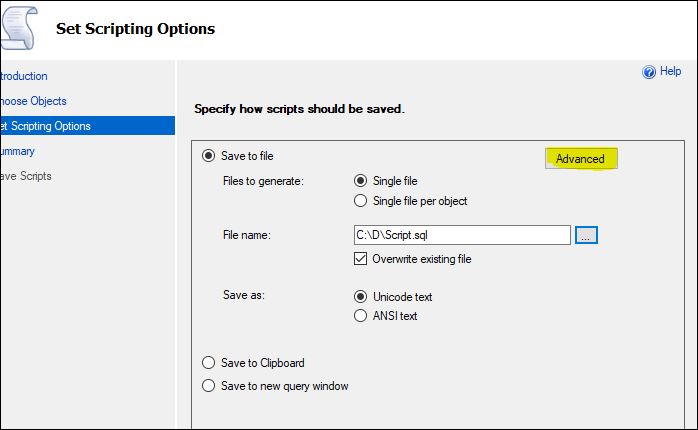Go to the Introduction wizard step

click(x=24, y=76)
